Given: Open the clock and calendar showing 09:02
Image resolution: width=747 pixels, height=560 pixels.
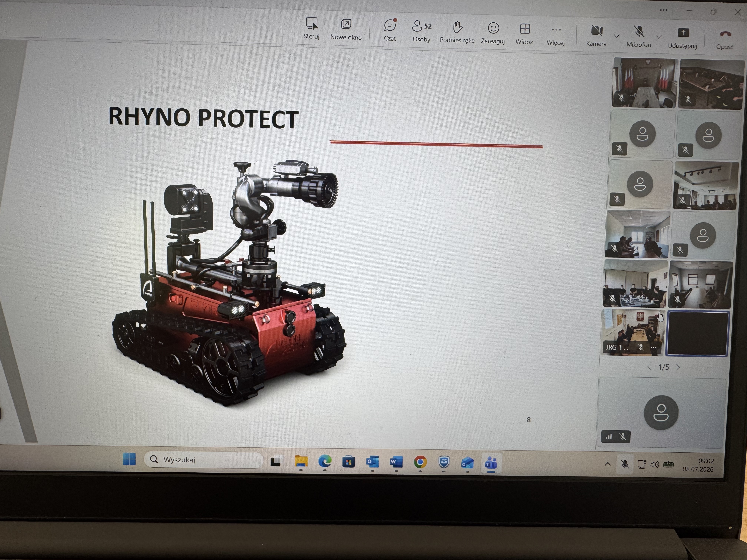Looking at the screenshot, I should (x=698, y=465).
